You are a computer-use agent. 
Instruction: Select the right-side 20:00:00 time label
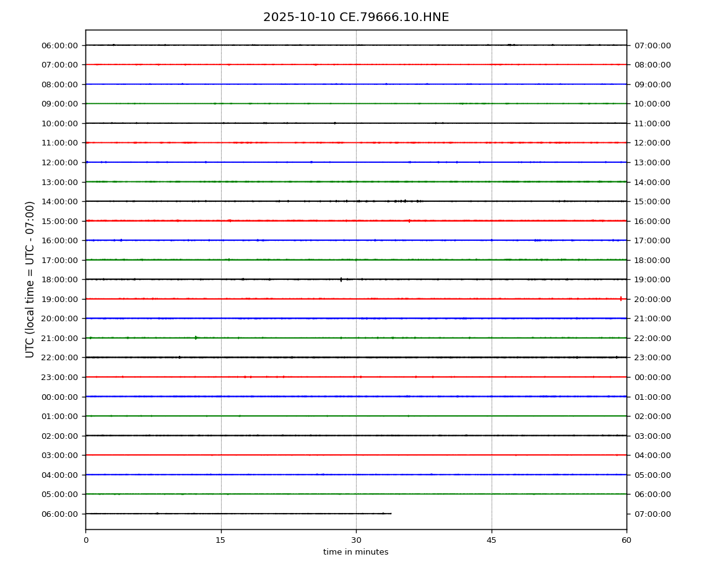(652, 299)
